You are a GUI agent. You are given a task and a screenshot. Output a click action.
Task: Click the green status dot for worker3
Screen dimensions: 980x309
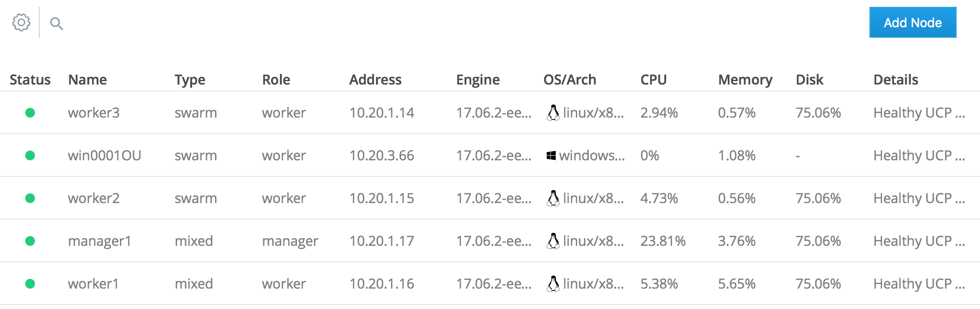[30, 113]
